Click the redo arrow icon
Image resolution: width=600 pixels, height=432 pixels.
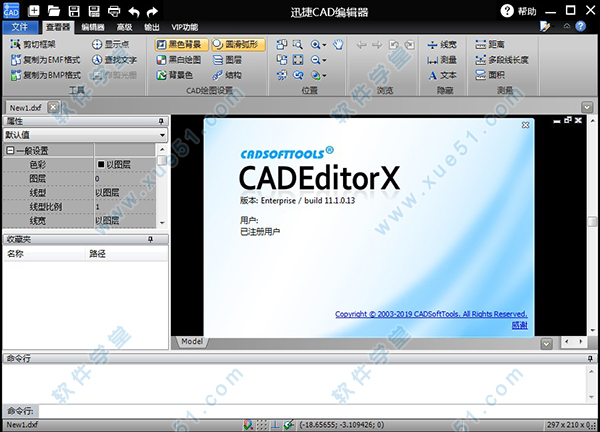tap(152, 11)
